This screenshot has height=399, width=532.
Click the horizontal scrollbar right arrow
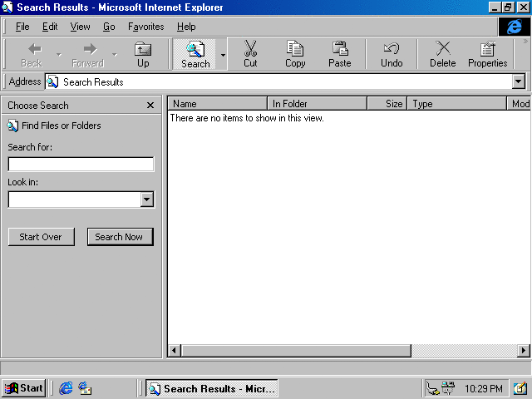[524, 351]
